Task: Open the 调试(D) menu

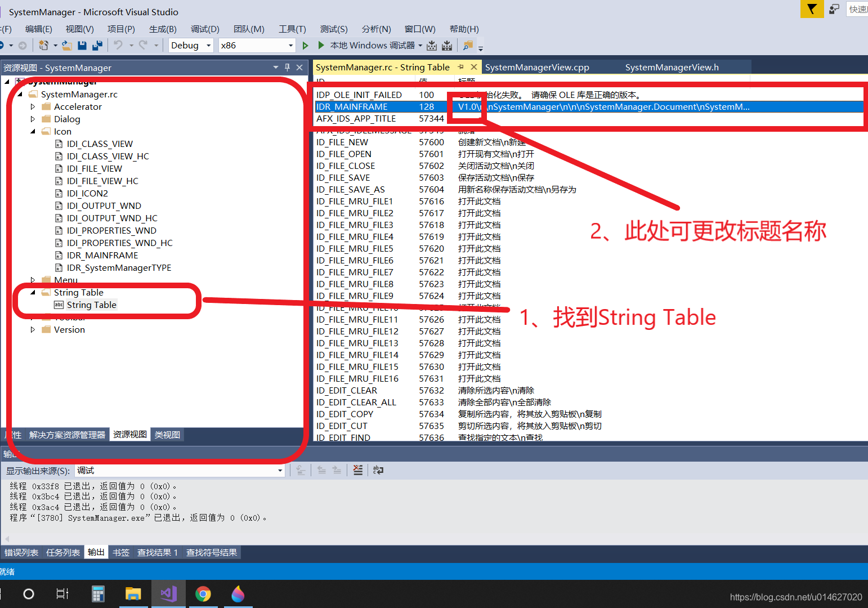Action: [205, 29]
